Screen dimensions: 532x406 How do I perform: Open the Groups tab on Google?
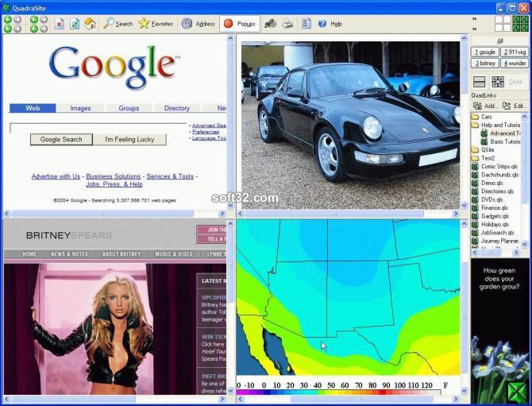click(129, 108)
